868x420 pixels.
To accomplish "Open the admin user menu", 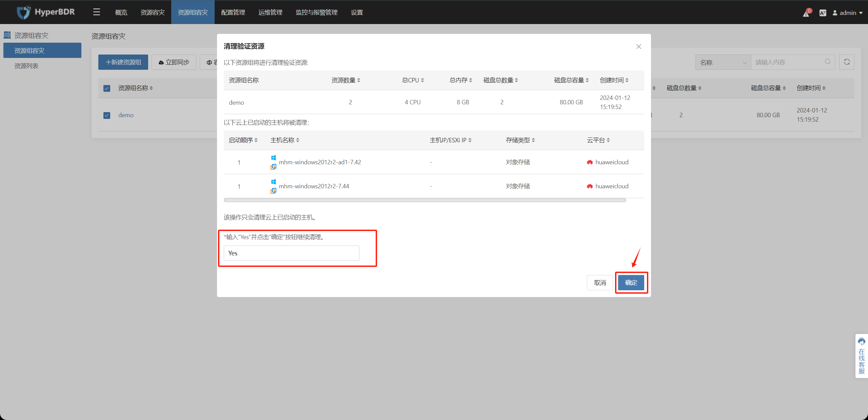I will click(848, 13).
